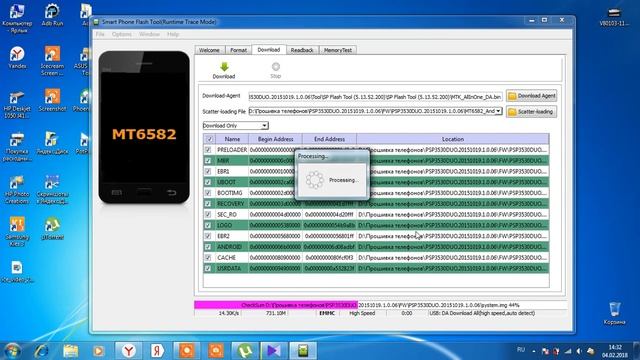
Task: Open Windows Explorer folder in taskbar
Action: point(71,351)
